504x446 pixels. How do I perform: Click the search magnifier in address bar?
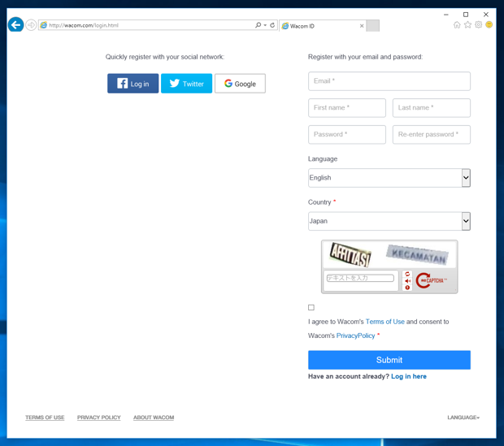pyautogui.click(x=258, y=25)
